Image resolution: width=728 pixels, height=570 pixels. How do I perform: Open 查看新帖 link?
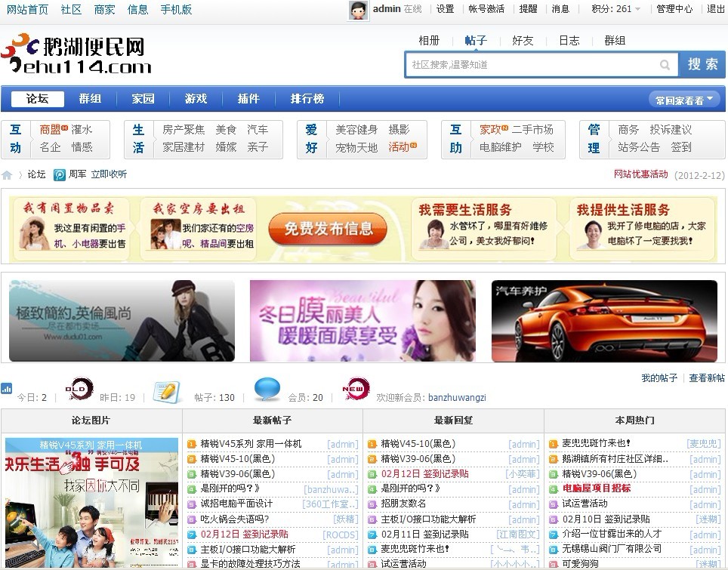[x=707, y=378]
